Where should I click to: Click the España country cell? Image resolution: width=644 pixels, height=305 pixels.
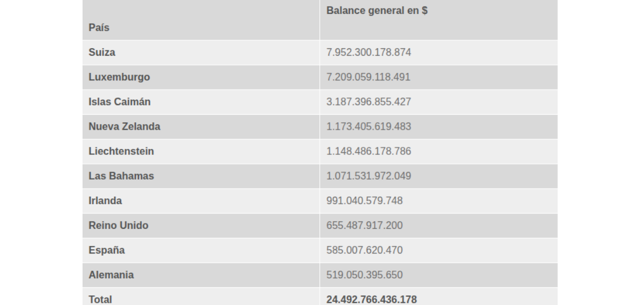pyautogui.click(x=107, y=250)
